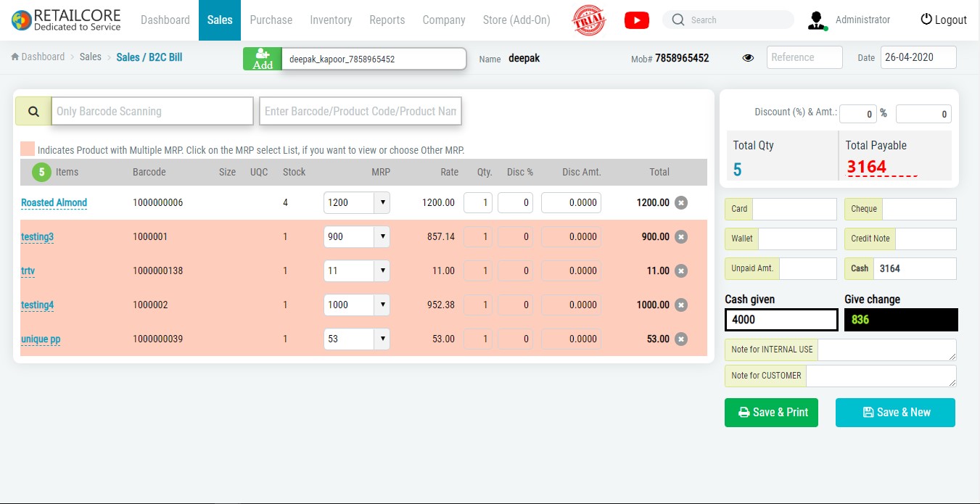The height and width of the screenshot is (504, 980).
Task: Click the magnifier in the top search bar
Action: click(x=678, y=20)
